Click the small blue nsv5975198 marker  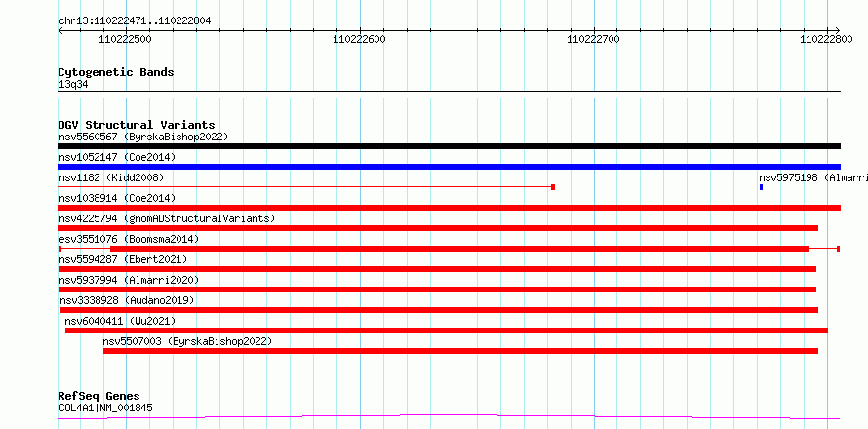point(761,187)
